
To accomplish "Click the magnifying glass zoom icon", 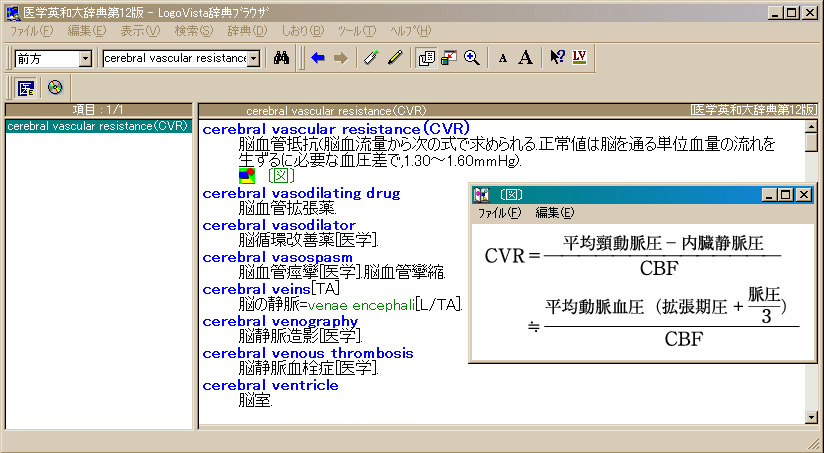I will pyautogui.click(x=472, y=58).
